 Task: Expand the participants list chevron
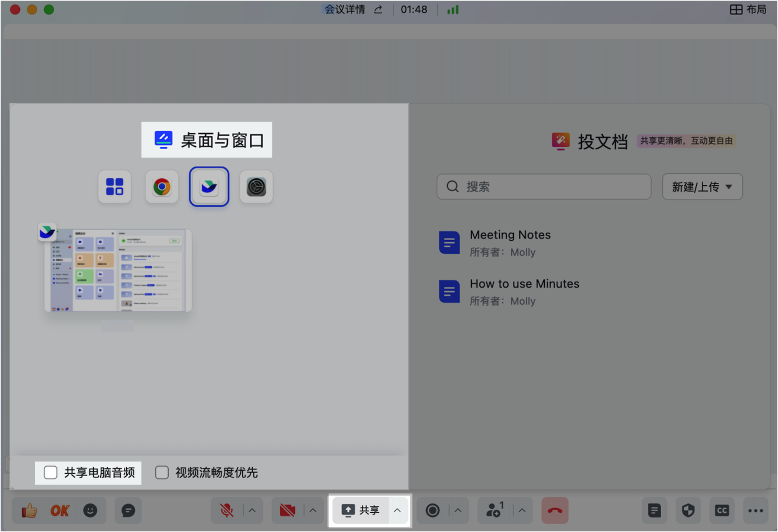(522, 510)
